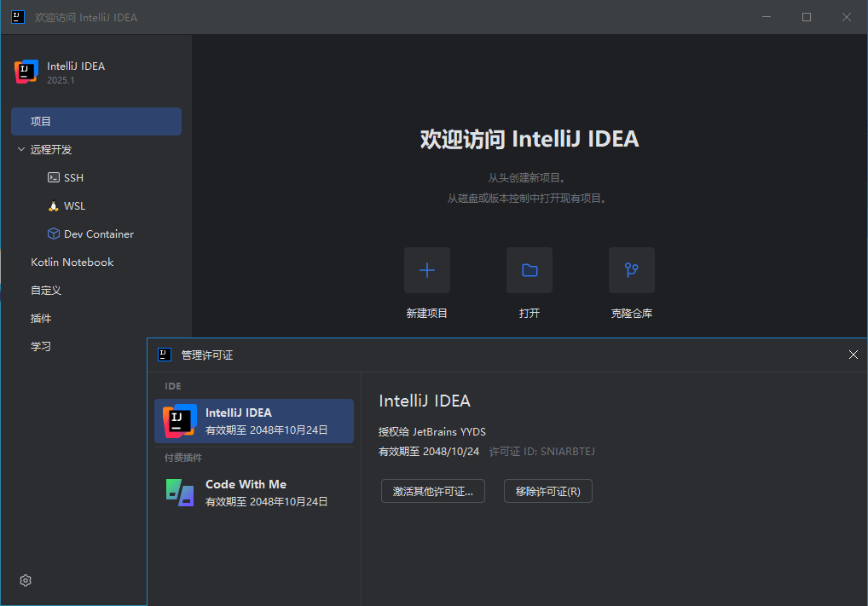Open settings gear at bottom left
Image resolution: width=868 pixels, height=606 pixels.
point(26,580)
